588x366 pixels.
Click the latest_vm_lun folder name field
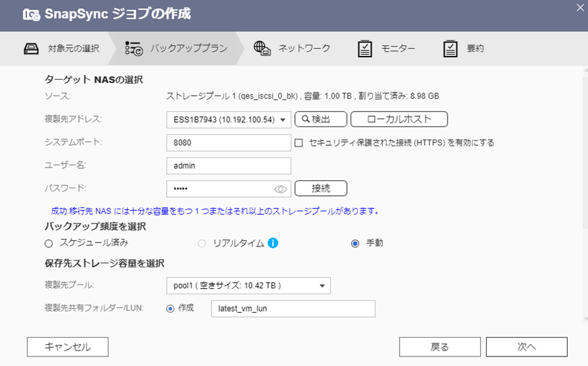point(292,309)
